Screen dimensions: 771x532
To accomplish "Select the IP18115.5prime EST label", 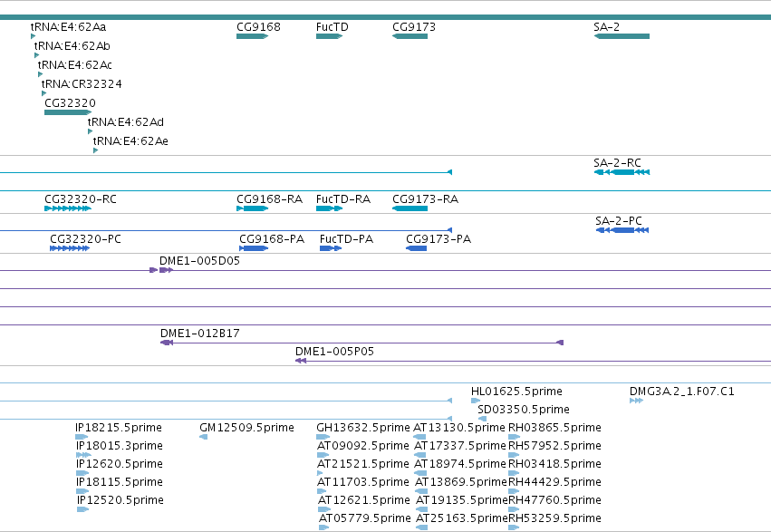I will coord(120,482).
